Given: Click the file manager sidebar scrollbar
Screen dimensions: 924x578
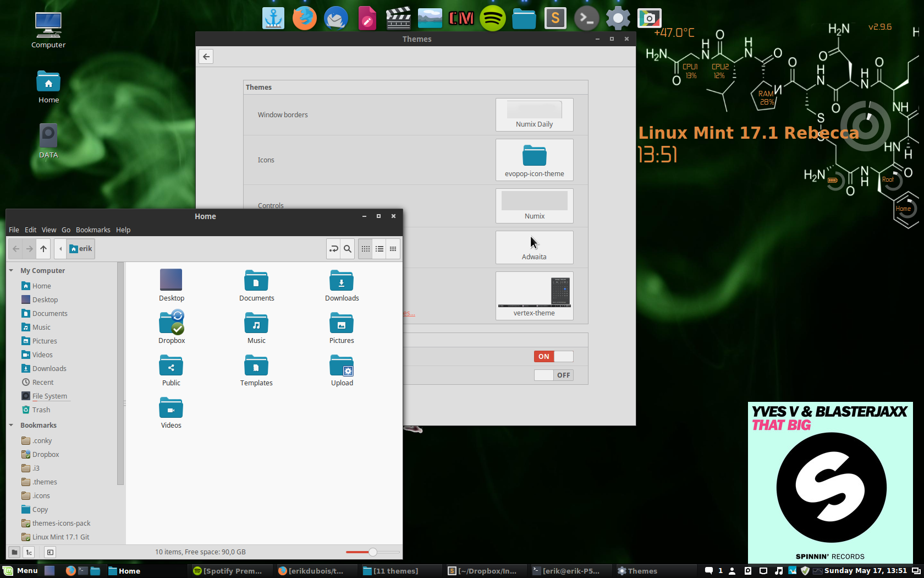Looking at the screenshot, I should [120, 374].
